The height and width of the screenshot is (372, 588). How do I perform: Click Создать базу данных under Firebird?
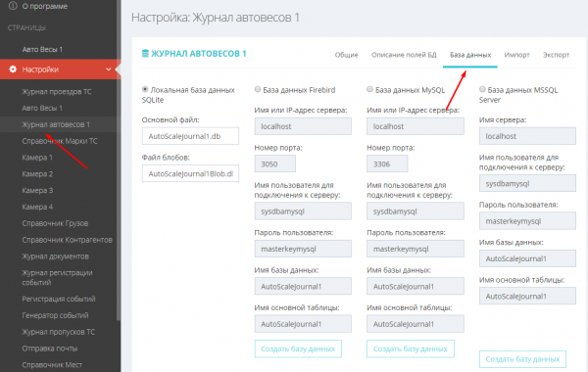[298, 349]
